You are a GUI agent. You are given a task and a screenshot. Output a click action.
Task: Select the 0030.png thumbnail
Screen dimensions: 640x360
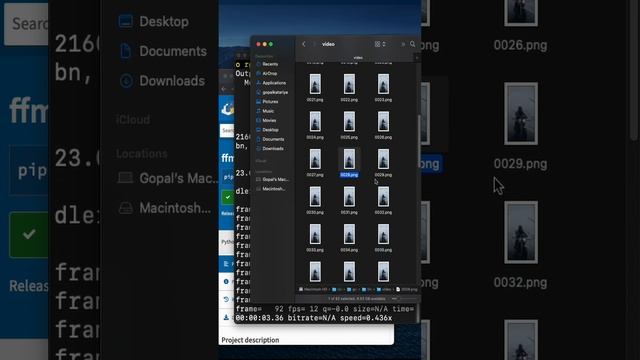(315, 197)
